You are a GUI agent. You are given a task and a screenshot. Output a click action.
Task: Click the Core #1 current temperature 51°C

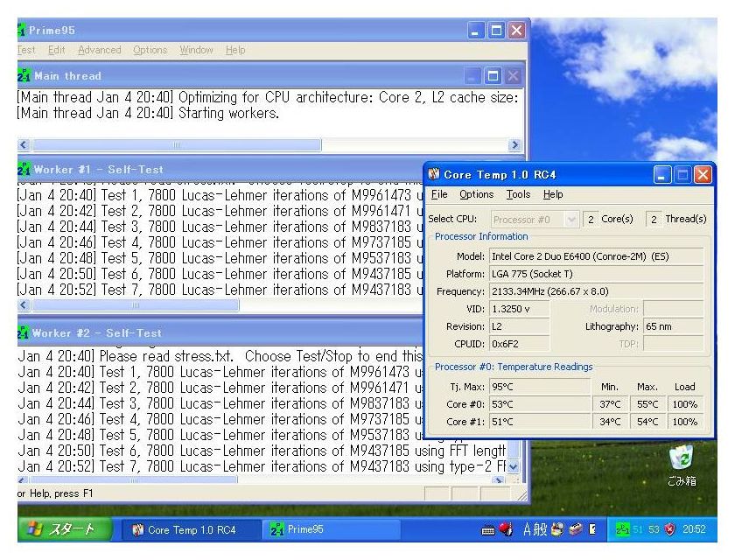coord(540,421)
